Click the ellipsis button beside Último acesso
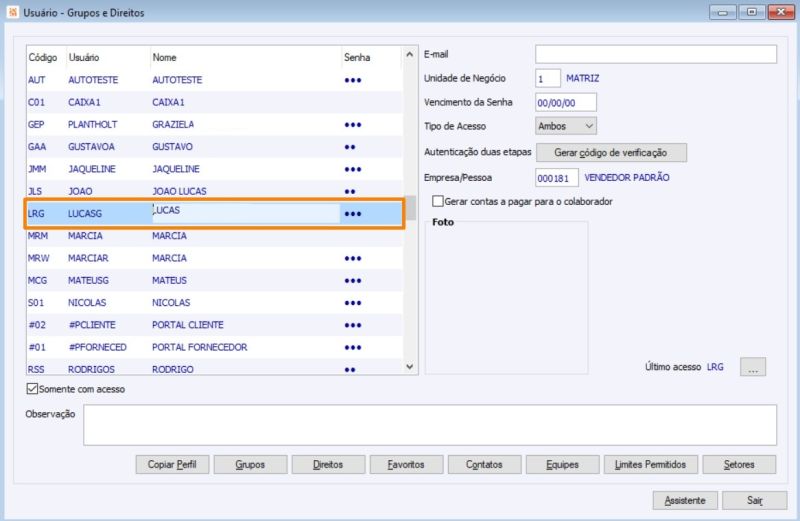The width and height of the screenshot is (800, 521). click(753, 367)
